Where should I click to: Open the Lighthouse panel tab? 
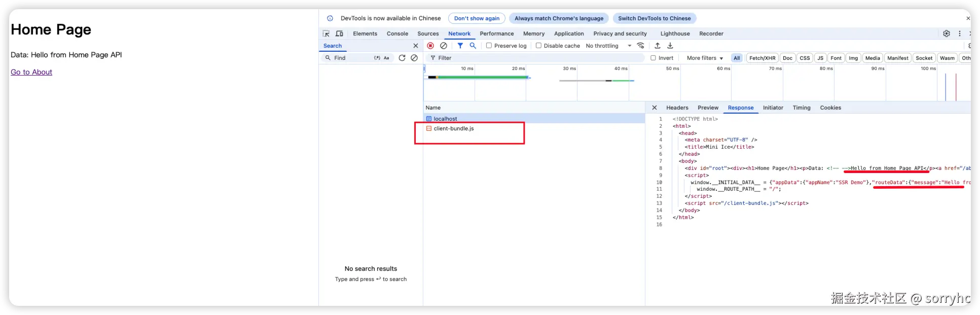(675, 33)
